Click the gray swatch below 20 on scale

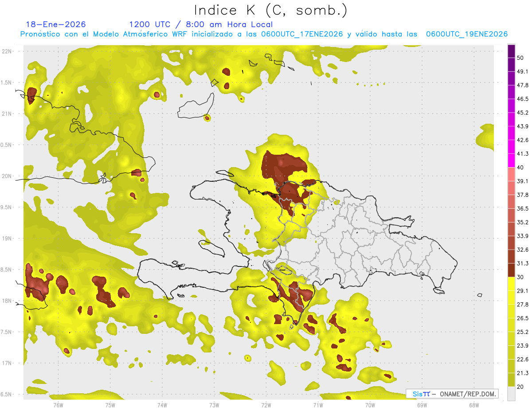(x=511, y=394)
